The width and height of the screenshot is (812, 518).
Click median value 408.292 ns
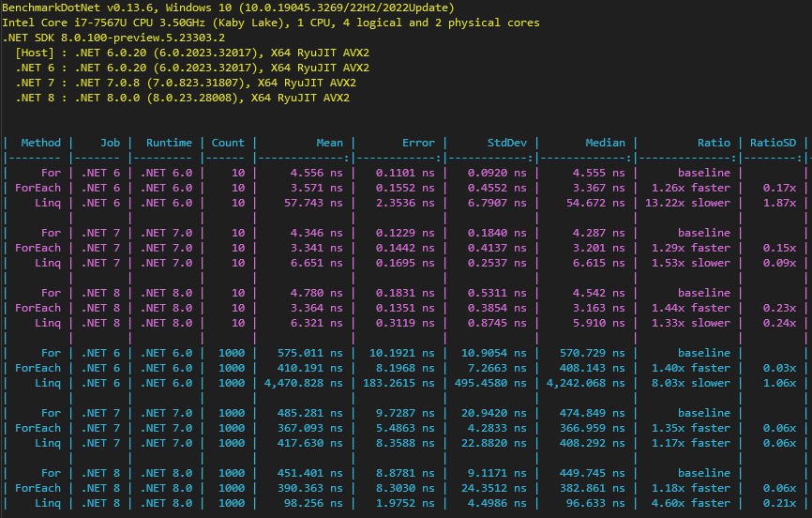592,443
